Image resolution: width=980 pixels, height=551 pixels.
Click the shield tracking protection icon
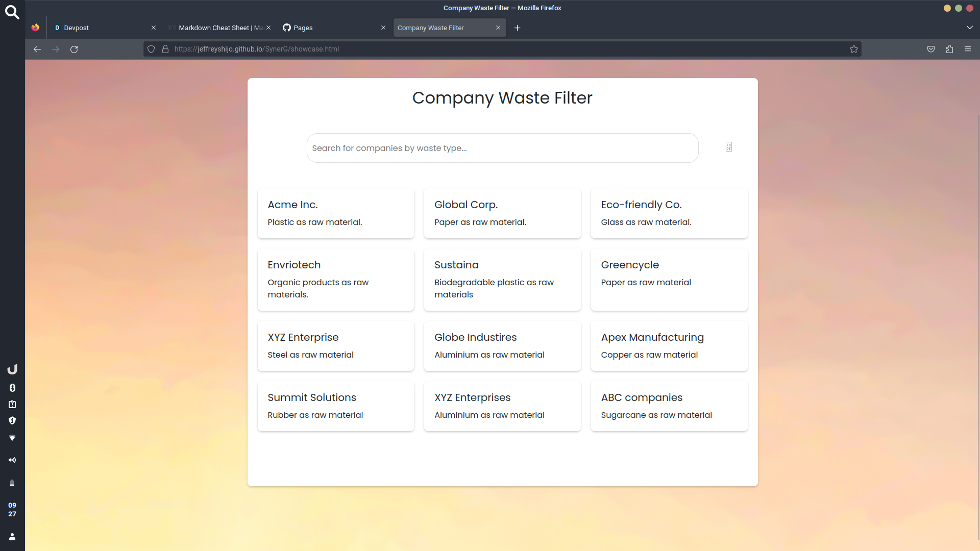(x=151, y=49)
